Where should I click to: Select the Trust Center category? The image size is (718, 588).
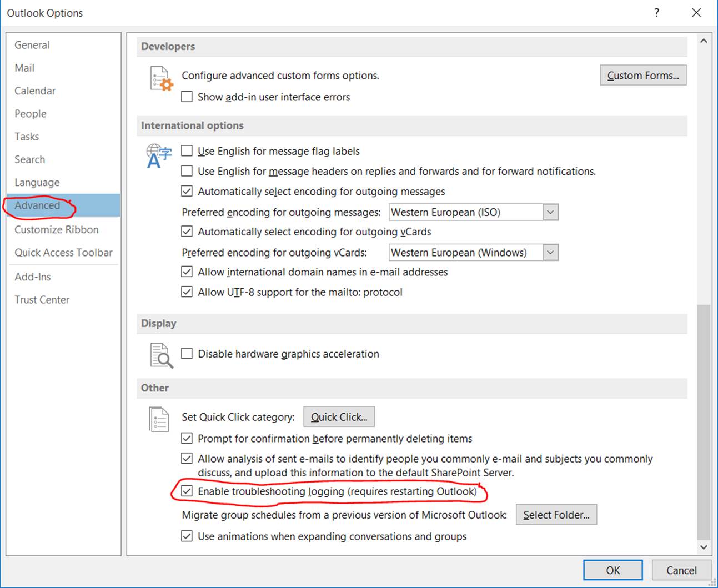42,299
